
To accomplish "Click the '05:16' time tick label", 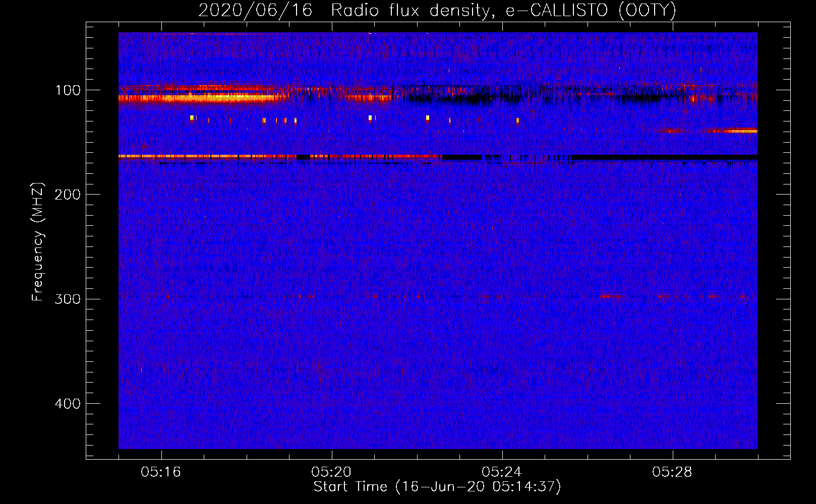I will (161, 472).
